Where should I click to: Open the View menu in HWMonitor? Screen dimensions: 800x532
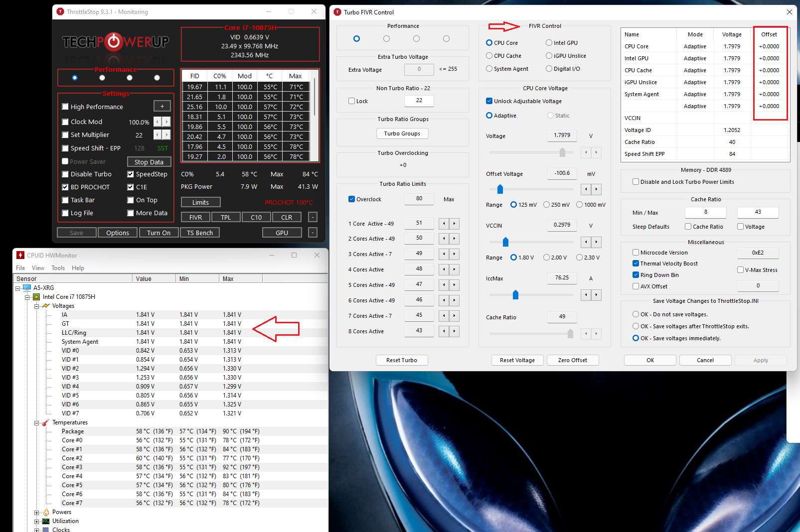(x=38, y=268)
